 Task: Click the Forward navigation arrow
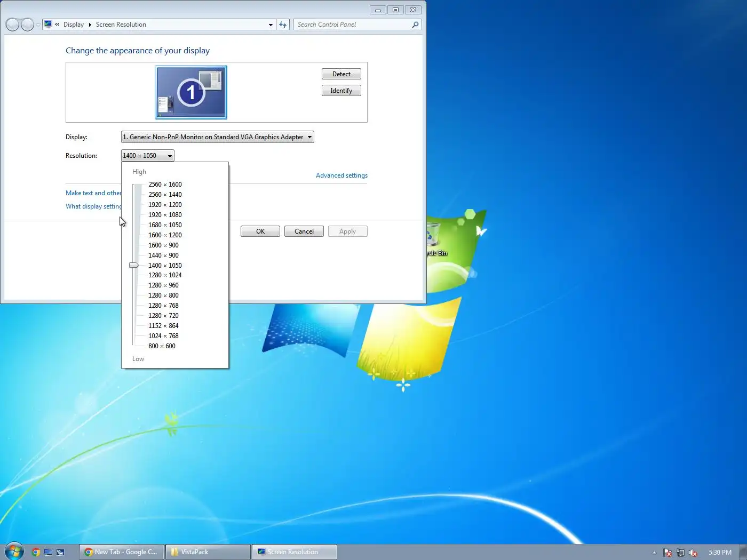coord(27,25)
